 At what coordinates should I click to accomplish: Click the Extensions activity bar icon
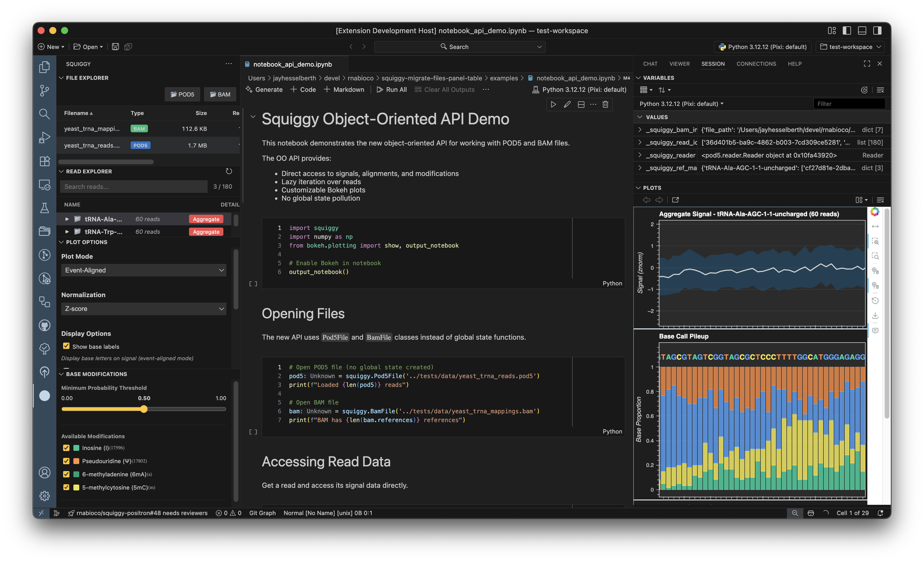44,161
